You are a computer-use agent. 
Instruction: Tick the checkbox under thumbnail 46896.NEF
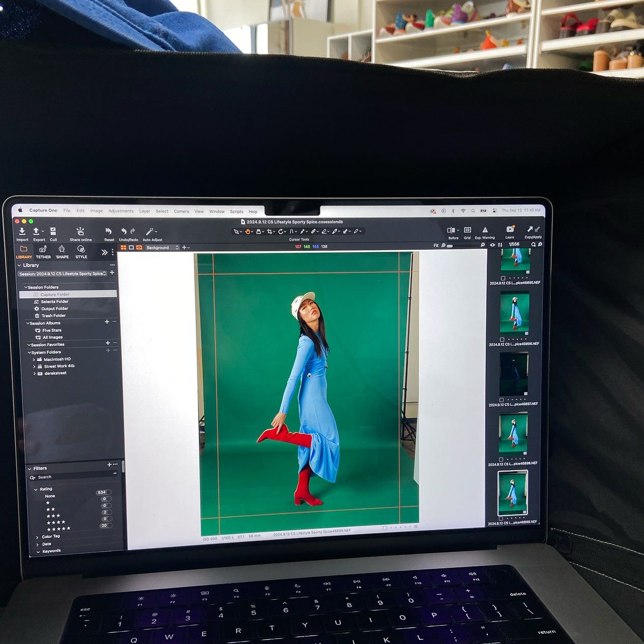pyautogui.click(x=502, y=339)
